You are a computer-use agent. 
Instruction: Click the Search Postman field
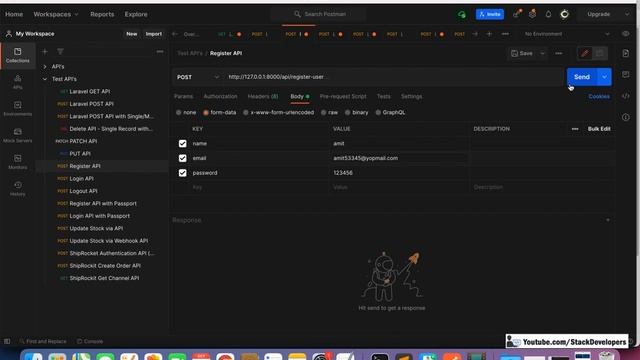click(319, 14)
